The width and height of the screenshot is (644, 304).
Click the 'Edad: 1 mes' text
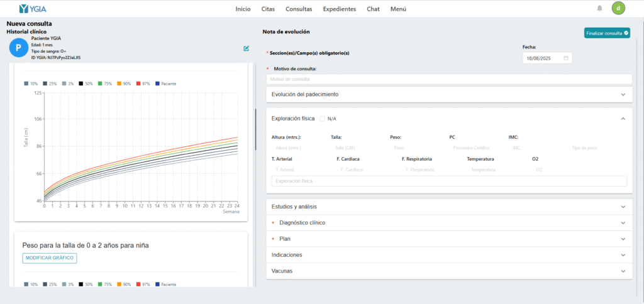(x=42, y=45)
